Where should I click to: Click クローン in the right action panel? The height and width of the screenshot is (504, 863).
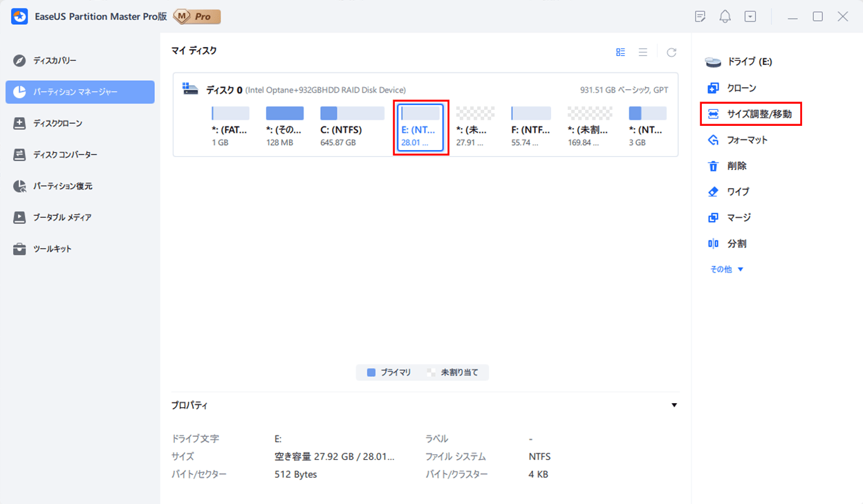tap(741, 88)
